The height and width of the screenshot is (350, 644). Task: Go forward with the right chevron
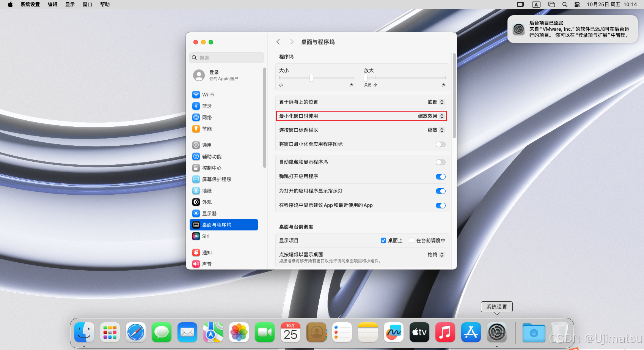coord(292,42)
